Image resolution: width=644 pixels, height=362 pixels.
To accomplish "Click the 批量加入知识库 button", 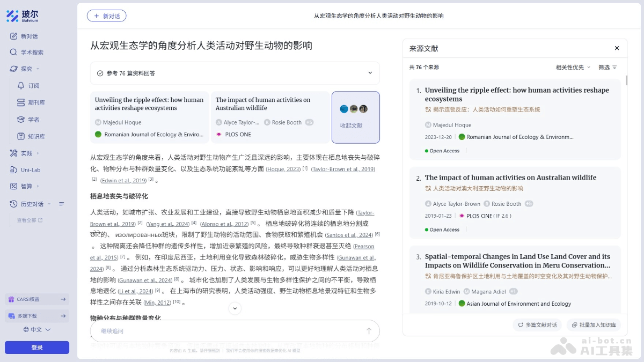I will click(592, 324).
